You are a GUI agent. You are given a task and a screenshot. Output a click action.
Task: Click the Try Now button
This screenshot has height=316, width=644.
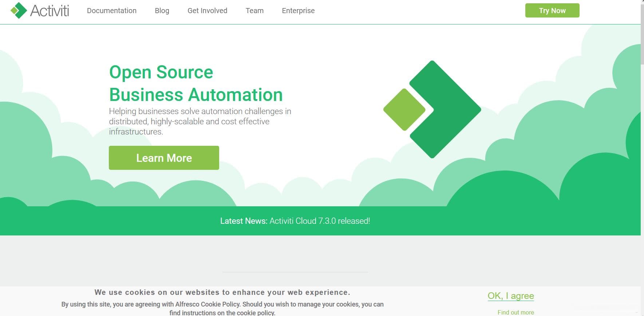tap(552, 11)
